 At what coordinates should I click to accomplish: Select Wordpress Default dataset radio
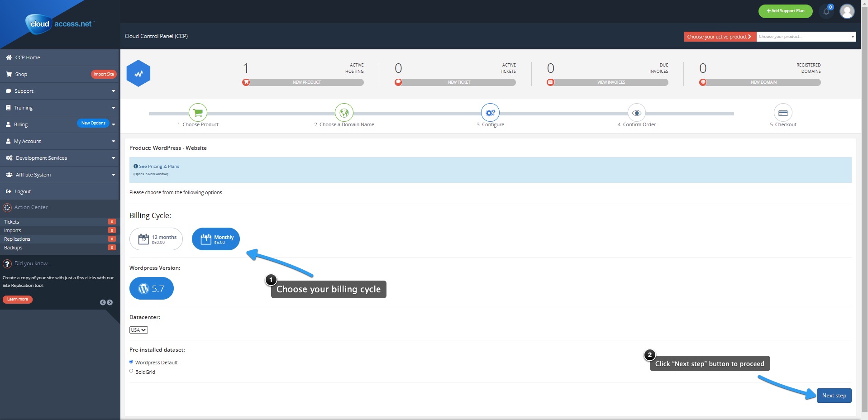click(131, 362)
